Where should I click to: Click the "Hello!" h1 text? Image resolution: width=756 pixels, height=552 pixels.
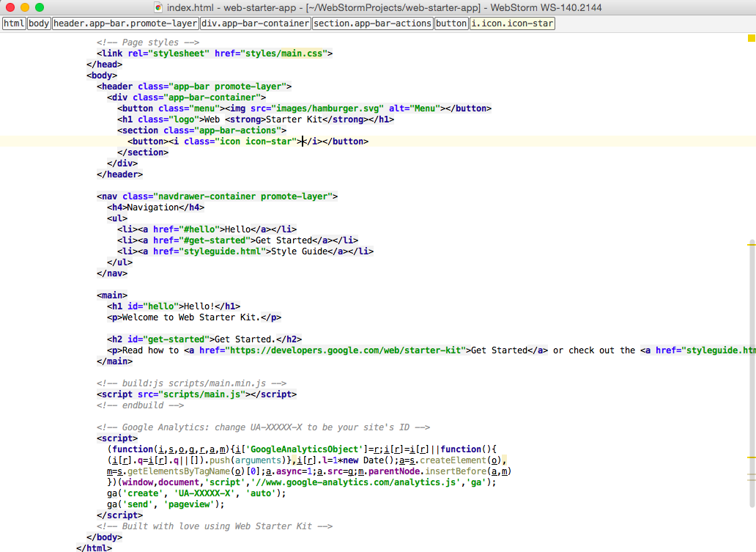pos(199,306)
